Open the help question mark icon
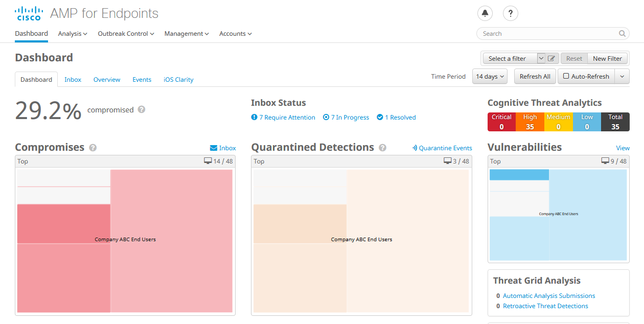 click(x=510, y=13)
